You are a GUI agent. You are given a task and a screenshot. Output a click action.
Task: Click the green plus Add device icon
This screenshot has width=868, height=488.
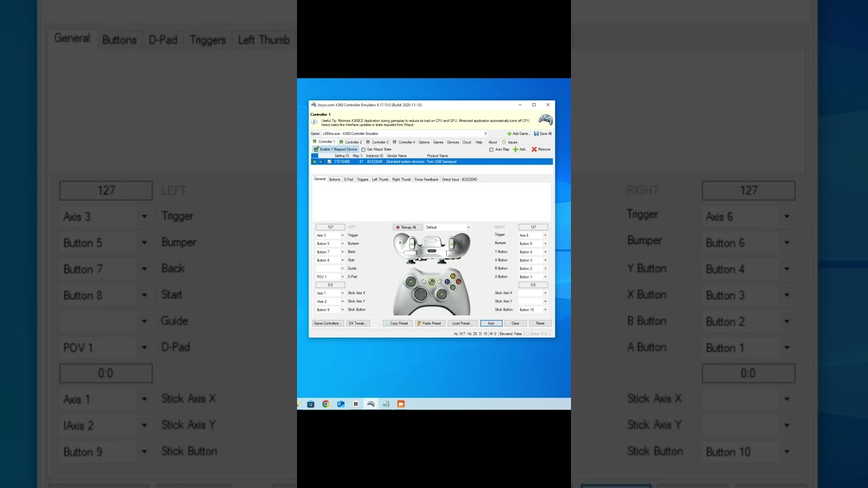(515, 149)
